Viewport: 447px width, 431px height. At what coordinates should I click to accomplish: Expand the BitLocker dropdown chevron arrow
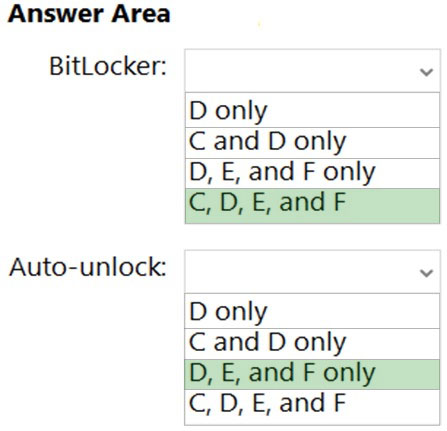[x=426, y=72]
